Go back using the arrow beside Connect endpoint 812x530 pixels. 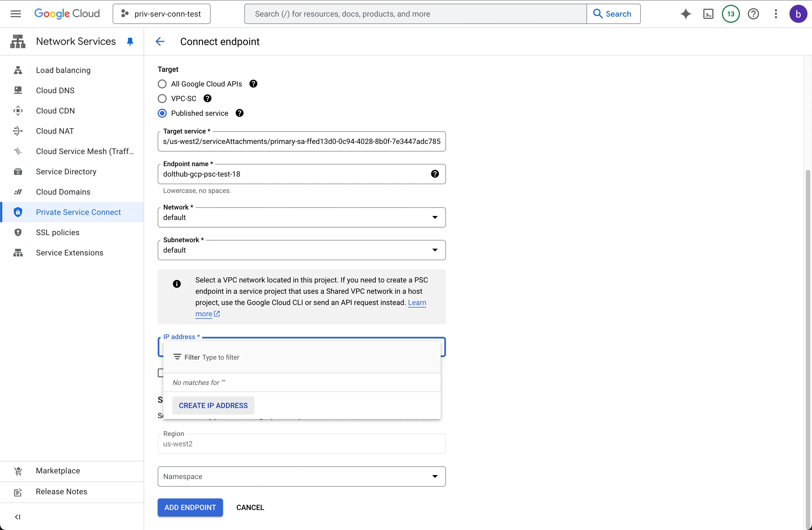point(160,42)
